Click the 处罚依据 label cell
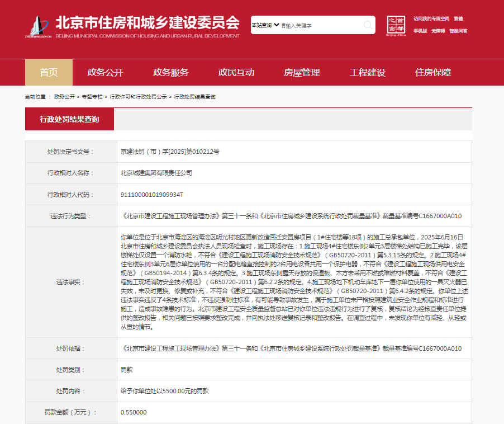Viewport: 504px width, 424px height. (x=71, y=348)
